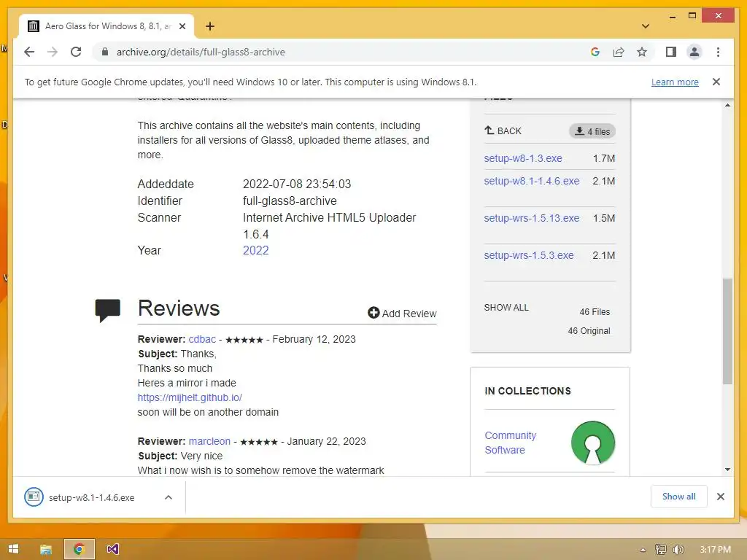Download setup-w8-1.3.exe
Viewport: 747px width, 560px height.
[523, 158]
